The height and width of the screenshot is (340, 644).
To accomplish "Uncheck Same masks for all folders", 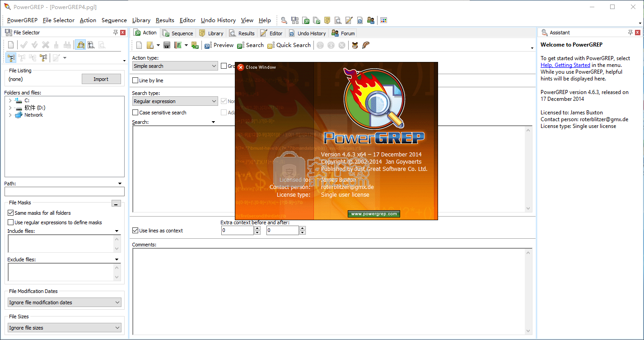I will pos(11,213).
